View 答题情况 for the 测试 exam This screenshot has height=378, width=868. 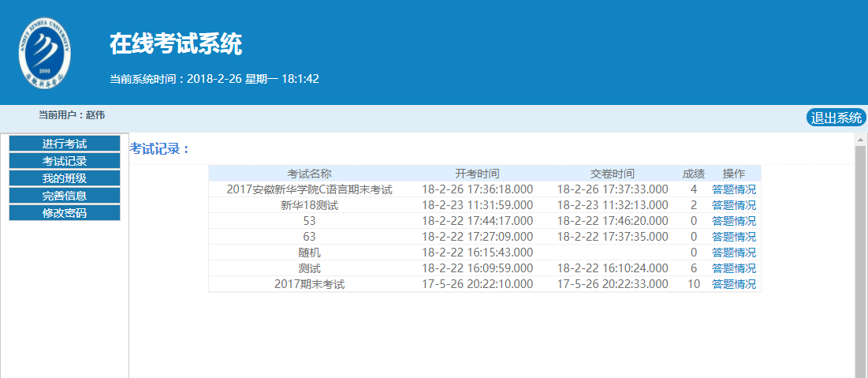(733, 268)
